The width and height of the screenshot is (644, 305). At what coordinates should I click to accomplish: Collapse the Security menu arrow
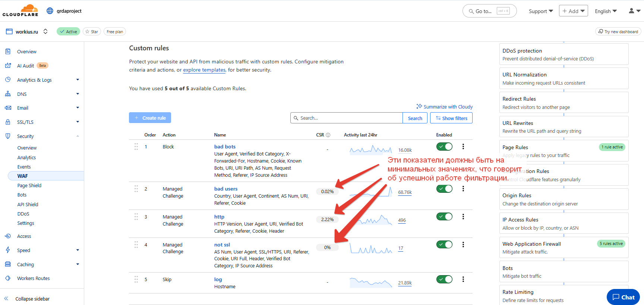(x=78, y=136)
